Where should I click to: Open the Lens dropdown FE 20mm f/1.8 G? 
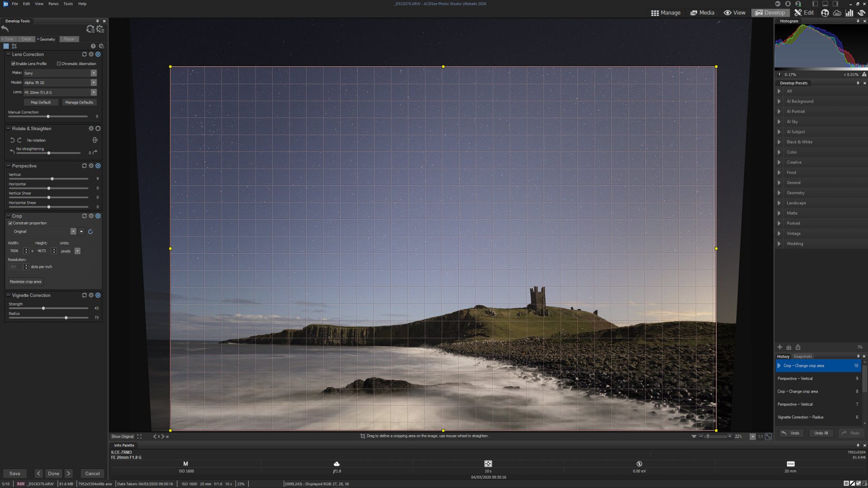coord(94,92)
